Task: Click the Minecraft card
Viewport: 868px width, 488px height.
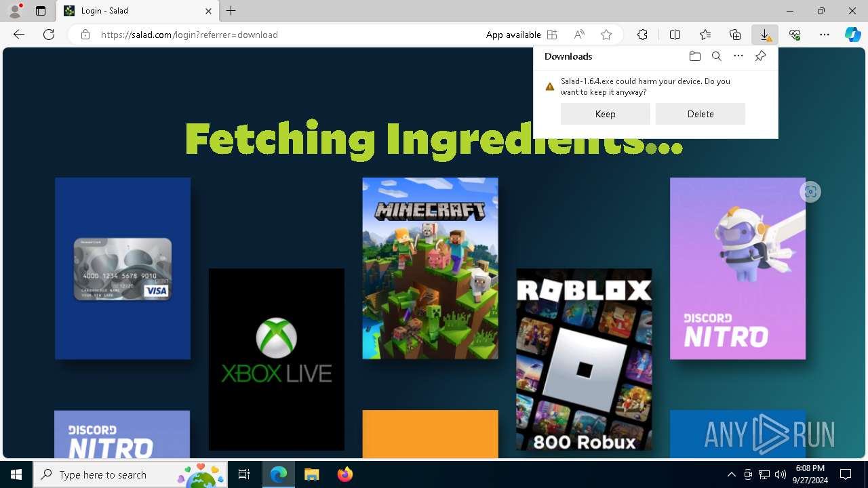Action: (430, 268)
